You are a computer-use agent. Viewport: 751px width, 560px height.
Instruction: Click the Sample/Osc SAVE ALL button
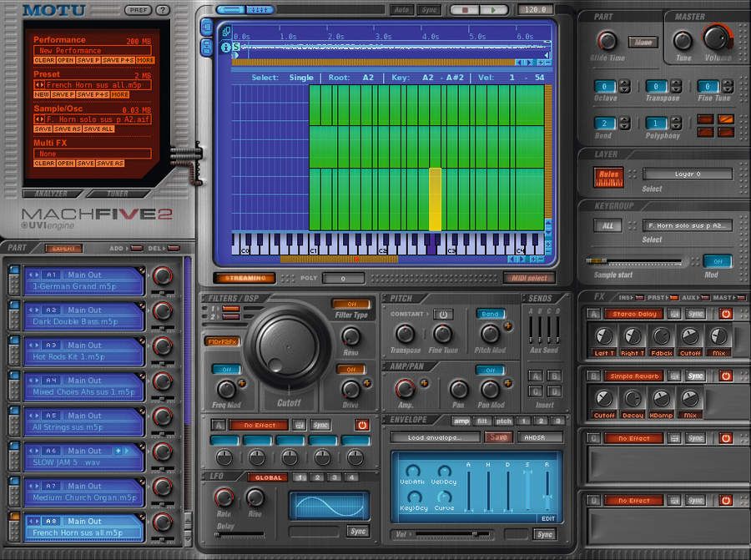pyautogui.click(x=98, y=129)
